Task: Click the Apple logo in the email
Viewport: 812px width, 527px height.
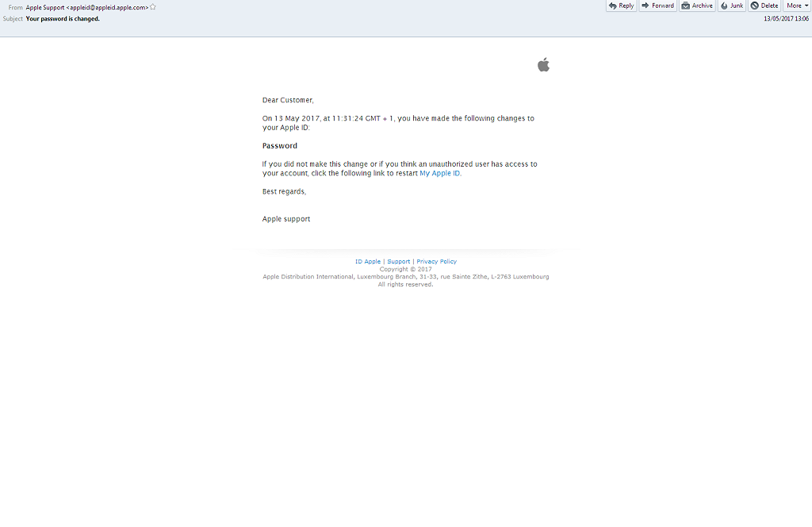Action: pos(543,65)
